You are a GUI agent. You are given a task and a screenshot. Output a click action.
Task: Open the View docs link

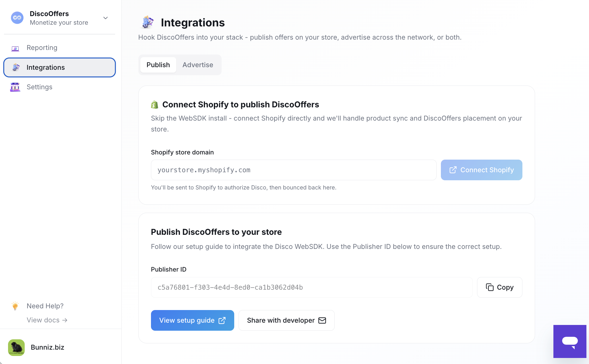(47, 320)
